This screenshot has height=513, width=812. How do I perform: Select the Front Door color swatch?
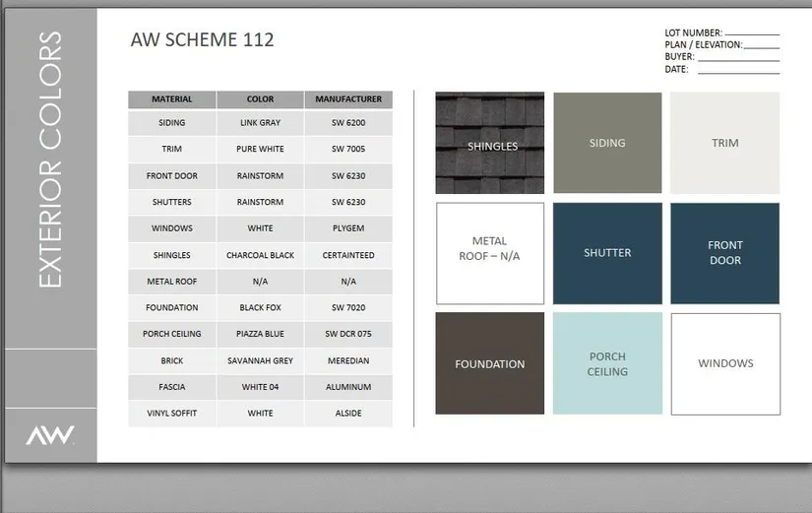[724, 253]
